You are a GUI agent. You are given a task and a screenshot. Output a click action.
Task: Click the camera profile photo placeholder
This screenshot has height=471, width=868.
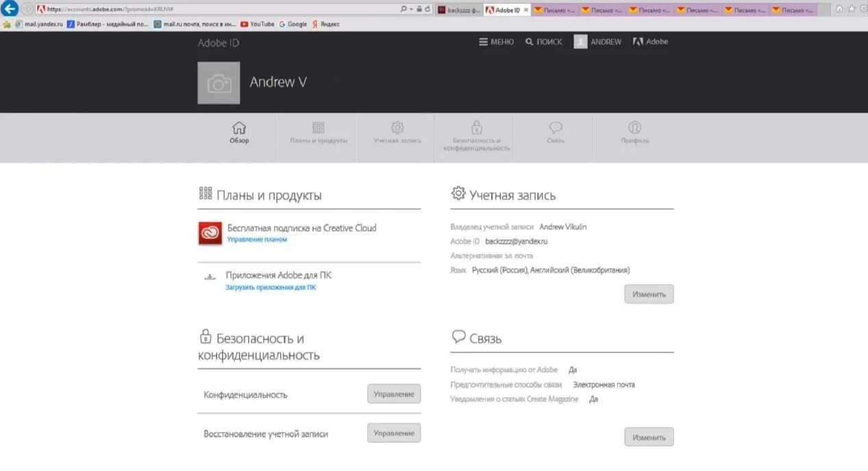pyautogui.click(x=219, y=83)
